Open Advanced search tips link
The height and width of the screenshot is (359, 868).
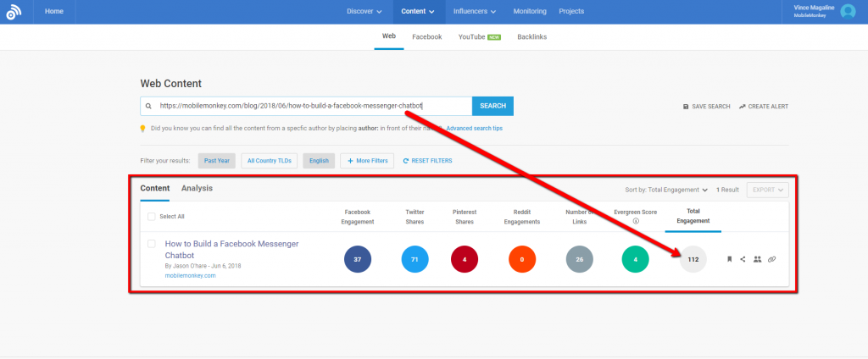(475, 129)
